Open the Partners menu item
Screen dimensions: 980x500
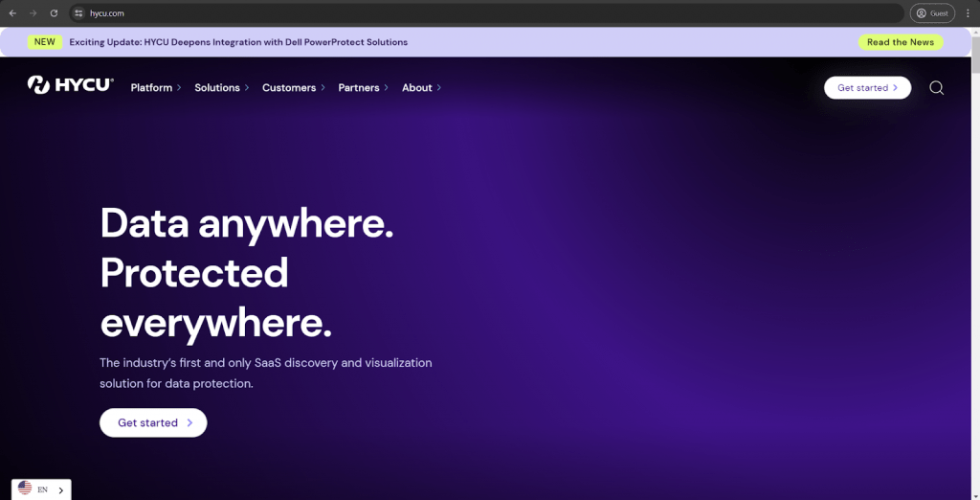tap(363, 88)
